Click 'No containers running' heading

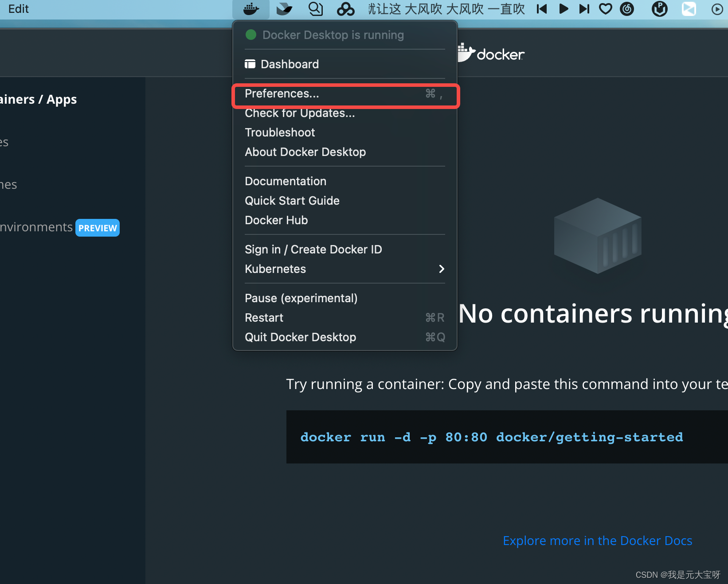click(593, 314)
